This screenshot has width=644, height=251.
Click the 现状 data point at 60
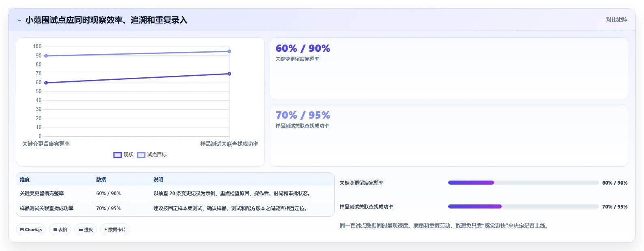(x=46, y=83)
